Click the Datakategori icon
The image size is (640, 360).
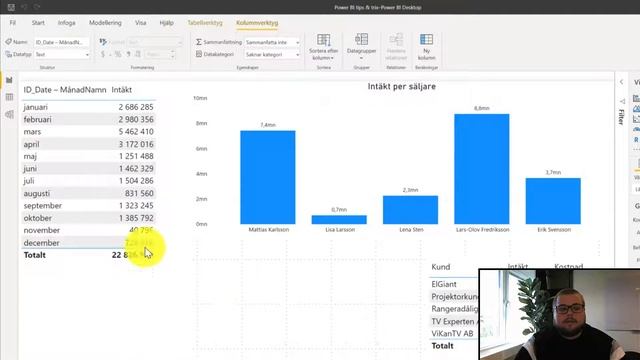coord(199,54)
